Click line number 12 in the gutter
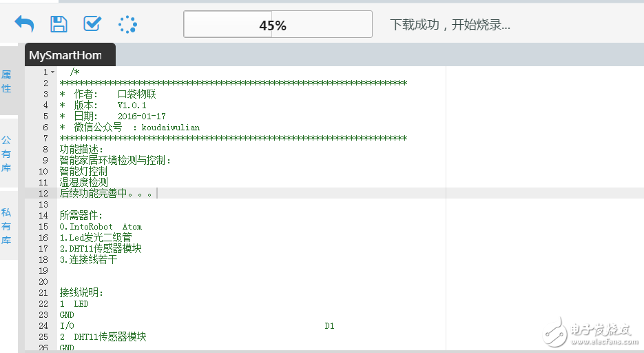Screen dimensions: 644x353 pos(43,194)
